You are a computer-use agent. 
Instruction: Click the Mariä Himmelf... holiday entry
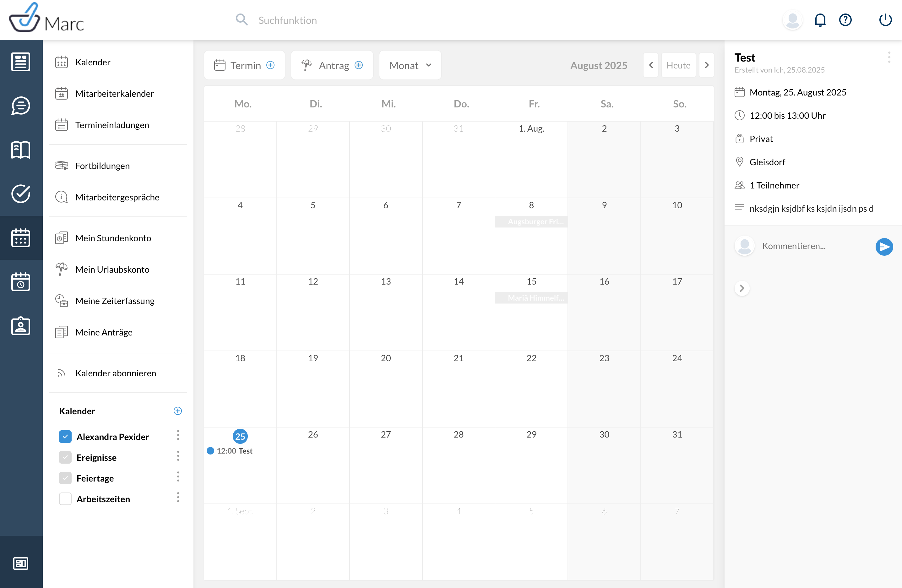point(531,298)
